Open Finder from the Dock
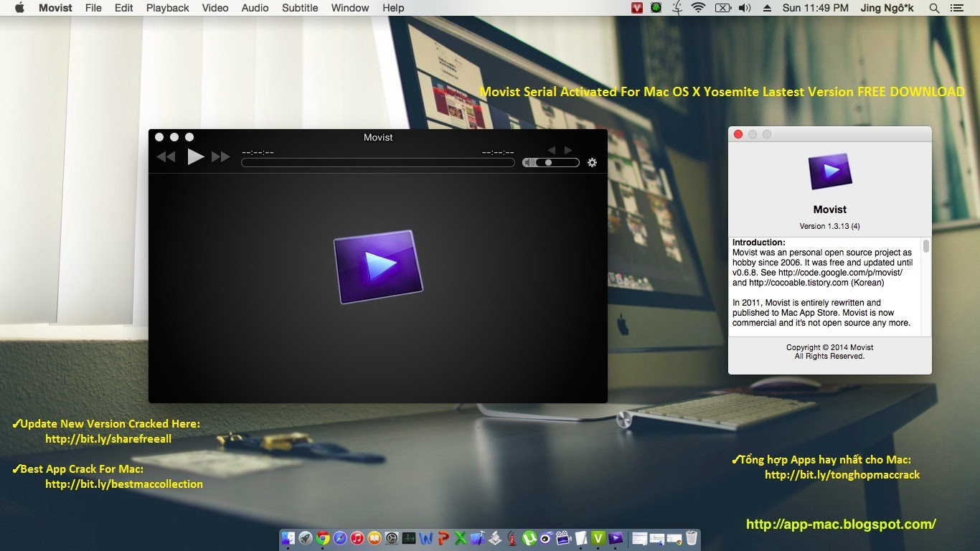The height and width of the screenshot is (551, 980). (x=288, y=538)
